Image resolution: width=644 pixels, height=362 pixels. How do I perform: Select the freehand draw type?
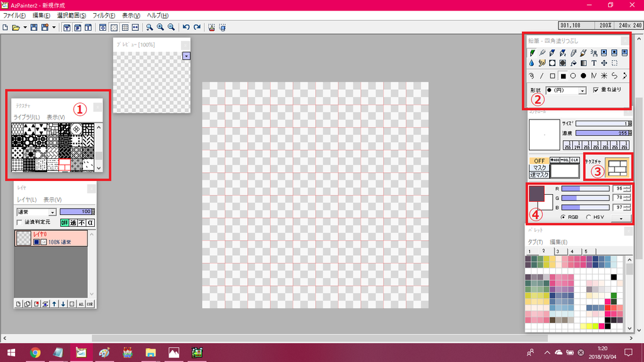(531, 76)
